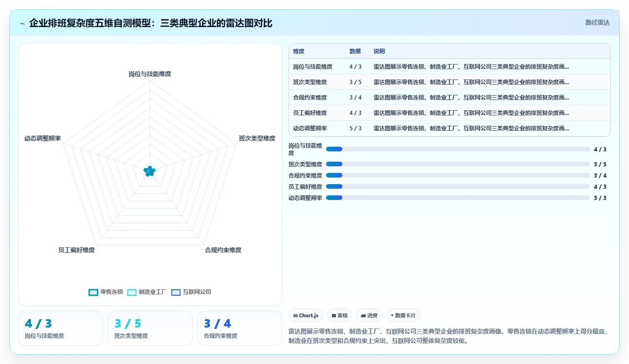Click the summary paragraph below the tags
The width and height of the screenshot is (629, 364).
[x=449, y=336]
